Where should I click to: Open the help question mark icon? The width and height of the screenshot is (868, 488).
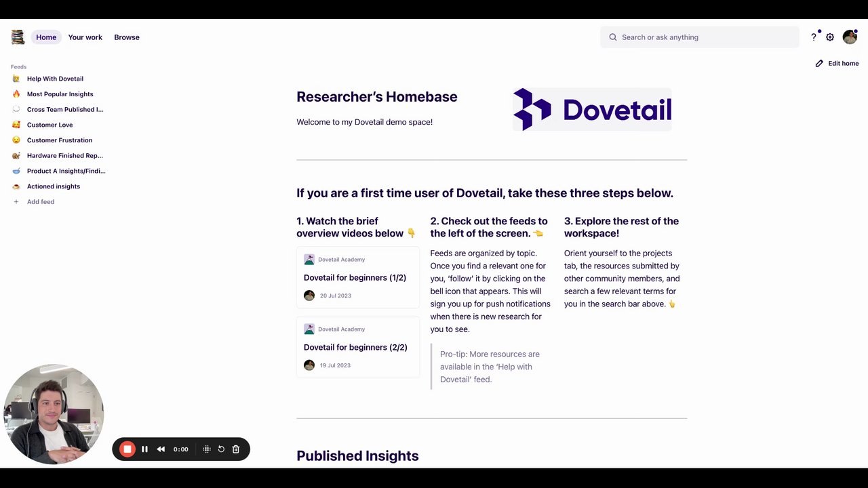click(814, 37)
